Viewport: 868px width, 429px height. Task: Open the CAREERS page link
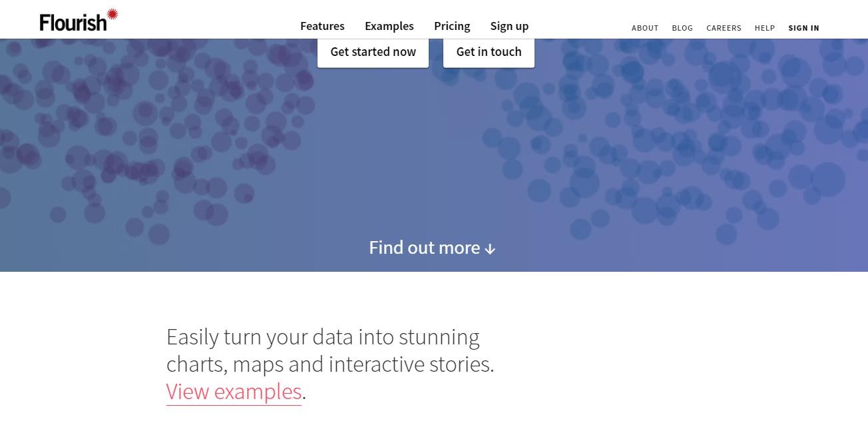pos(724,28)
